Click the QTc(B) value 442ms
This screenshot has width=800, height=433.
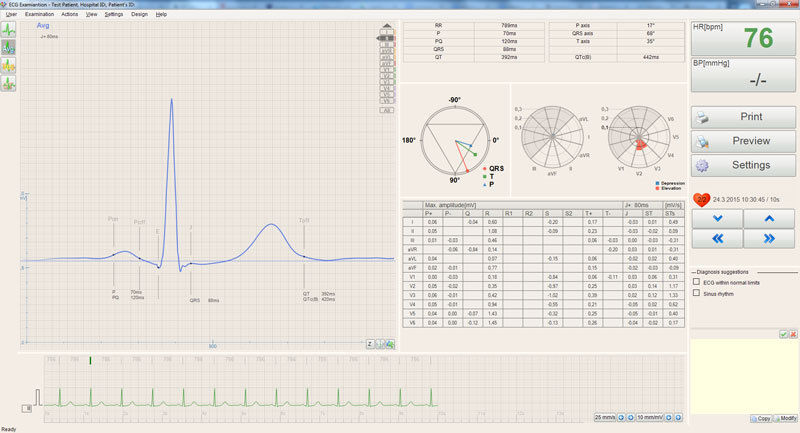click(651, 57)
